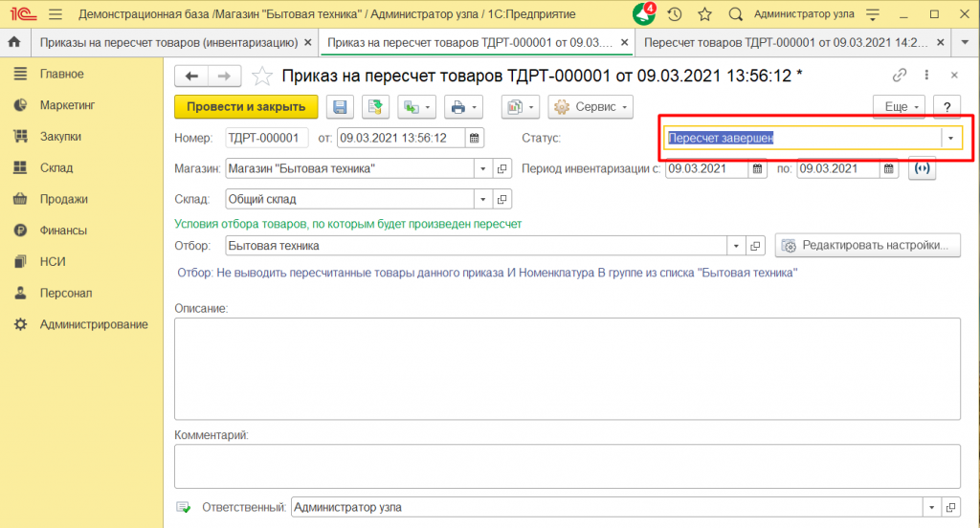
Task: Open the tab list dropdown arrow
Action: (x=965, y=42)
